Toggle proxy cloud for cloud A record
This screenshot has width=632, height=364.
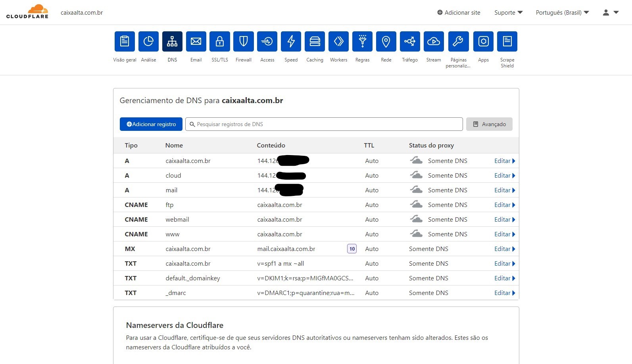[x=416, y=175]
